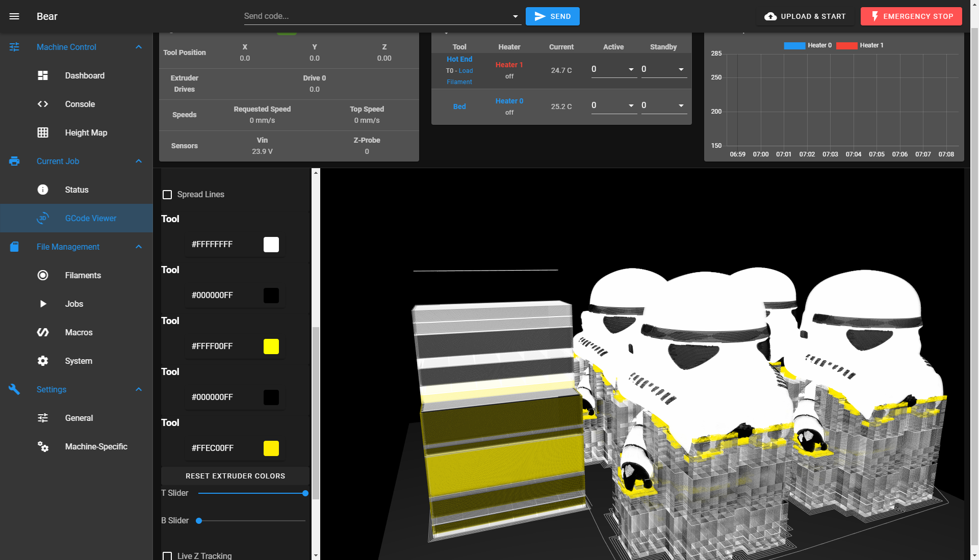Click the File Management SD card icon

click(14, 247)
